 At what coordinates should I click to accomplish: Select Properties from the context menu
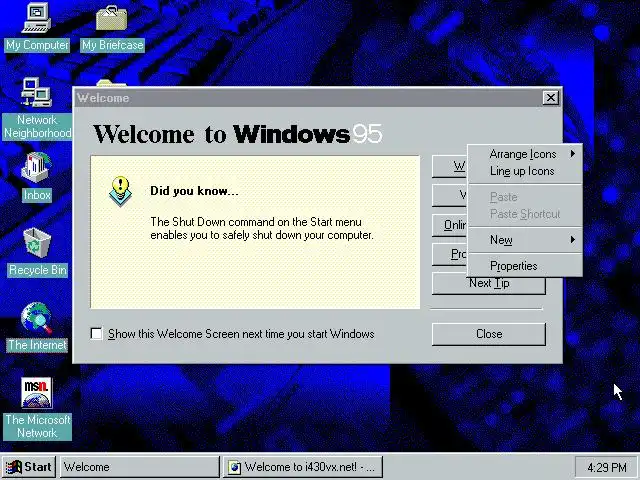pyautogui.click(x=525, y=266)
